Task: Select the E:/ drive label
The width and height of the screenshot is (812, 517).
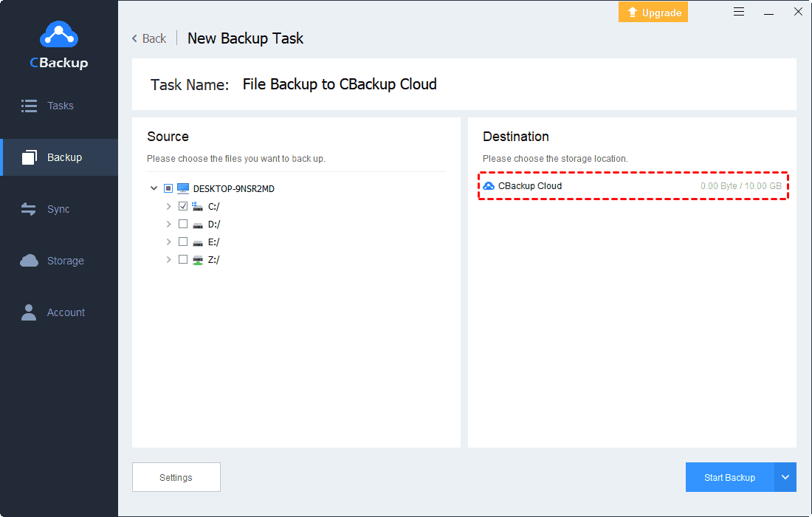Action: [214, 242]
